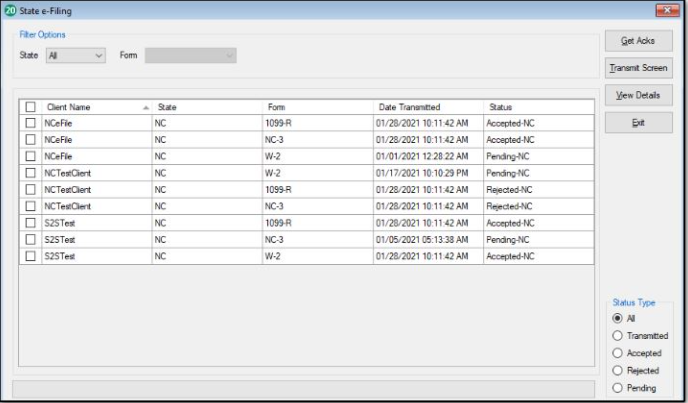Open the Form filter dropdown
The width and height of the screenshot is (688, 403).
click(x=190, y=56)
